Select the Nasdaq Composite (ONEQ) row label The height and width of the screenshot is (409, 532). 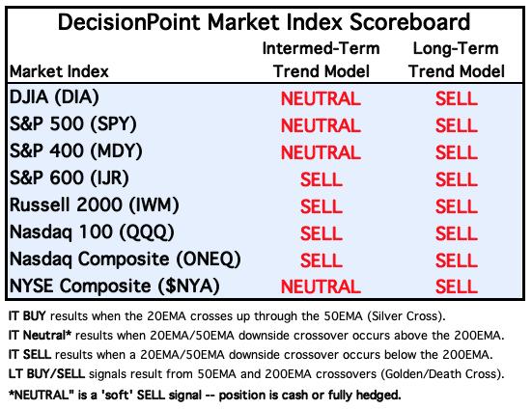point(126,259)
